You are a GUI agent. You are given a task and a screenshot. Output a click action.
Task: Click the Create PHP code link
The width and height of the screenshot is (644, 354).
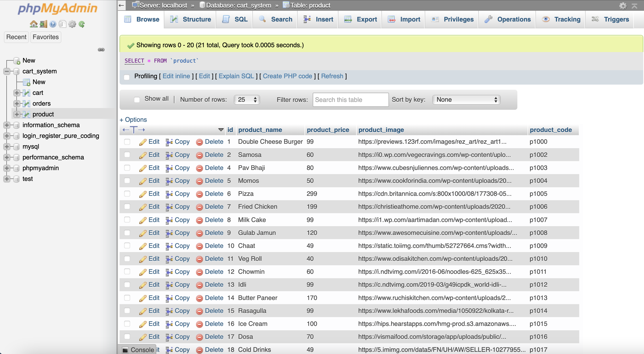pos(287,76)
